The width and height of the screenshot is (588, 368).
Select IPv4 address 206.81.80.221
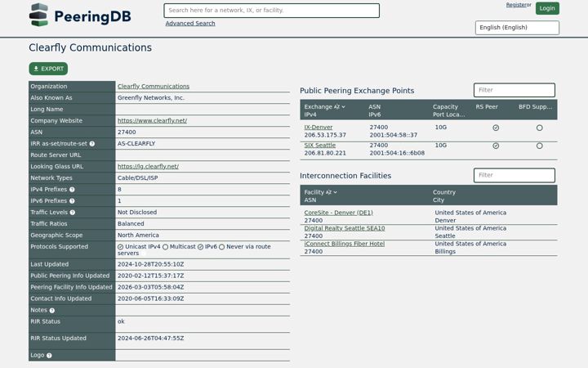pyautogui.click(x=325, y=153)
